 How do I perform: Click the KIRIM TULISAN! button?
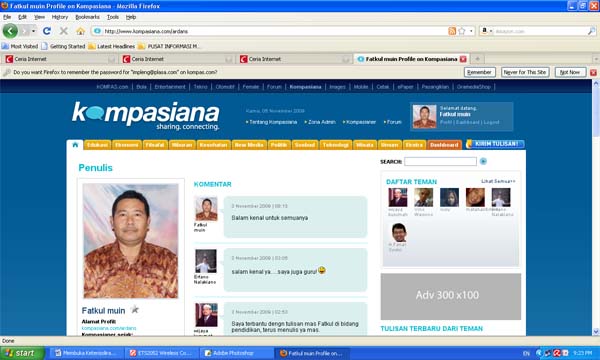click(496, 144)
